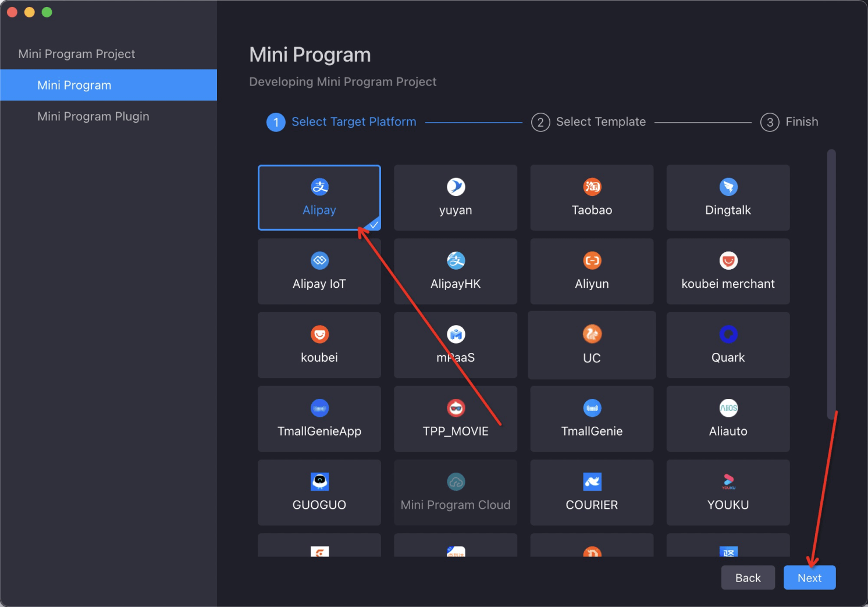
Task: Select the Quark platform icon
Action: point(728,334)
